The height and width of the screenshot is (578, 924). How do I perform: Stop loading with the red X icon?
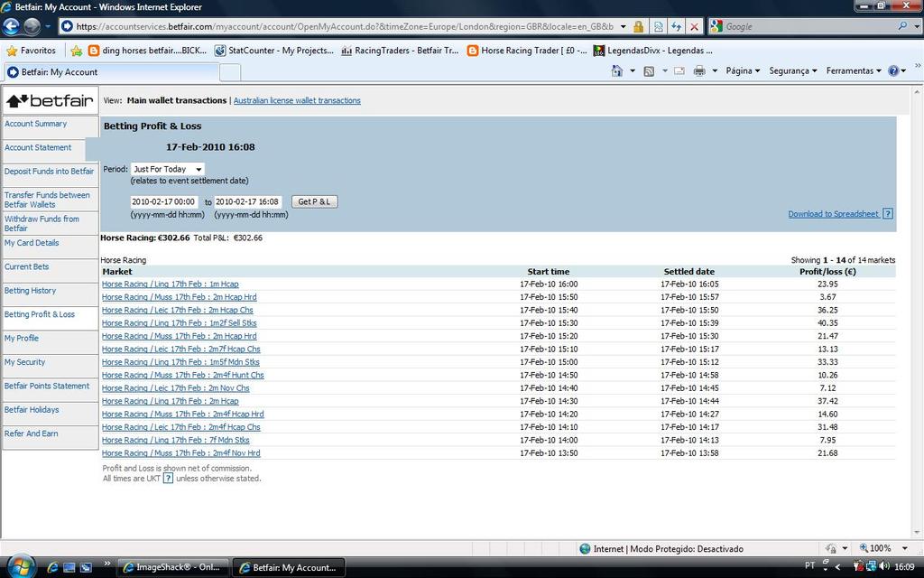click(694, 26)
